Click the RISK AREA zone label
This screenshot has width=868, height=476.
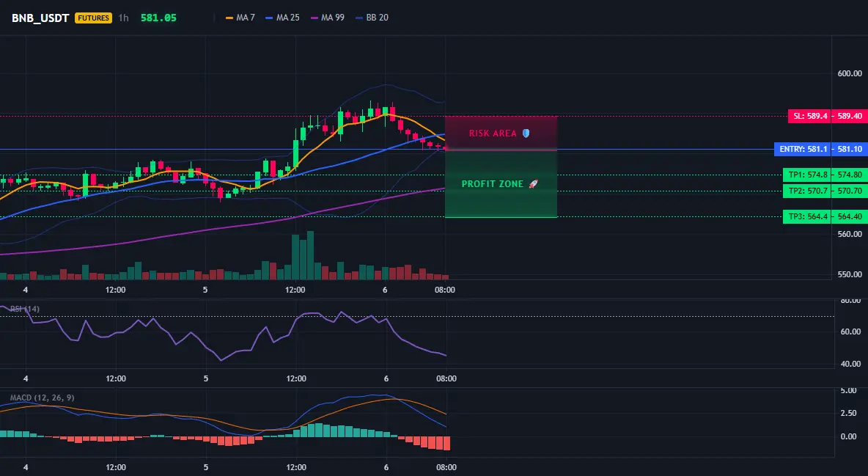point(493,133)
